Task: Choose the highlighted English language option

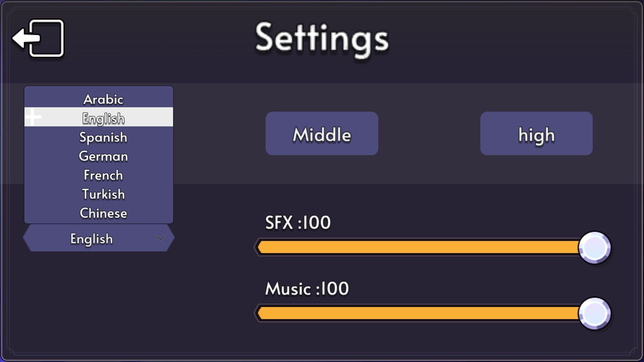Action: (x=103, y=118)
